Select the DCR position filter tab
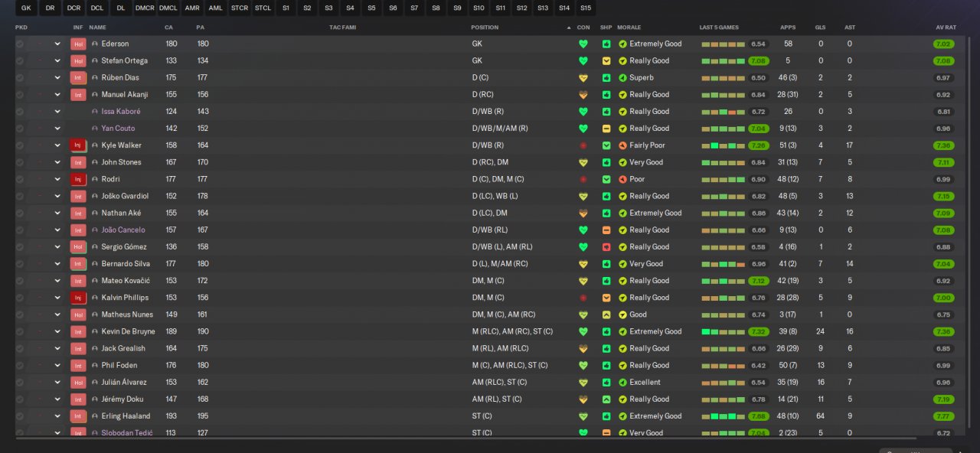 (x=73, y=8)
